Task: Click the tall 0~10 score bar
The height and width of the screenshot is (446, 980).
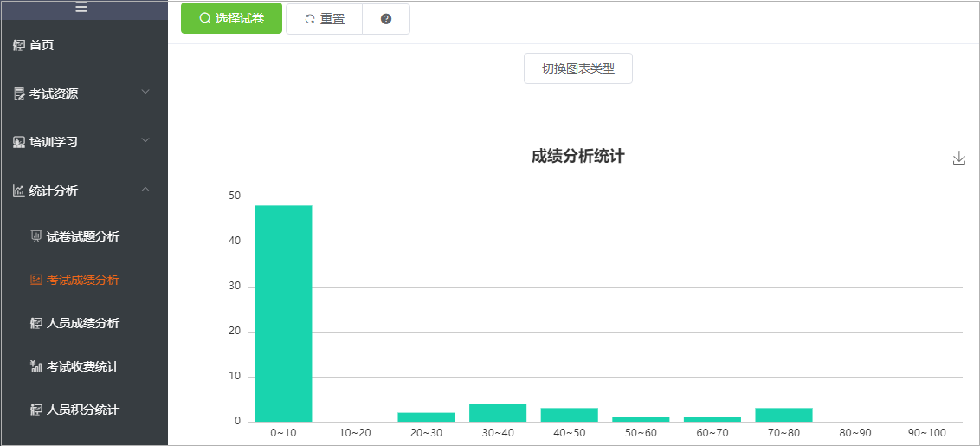Action: tap(283, 313)
